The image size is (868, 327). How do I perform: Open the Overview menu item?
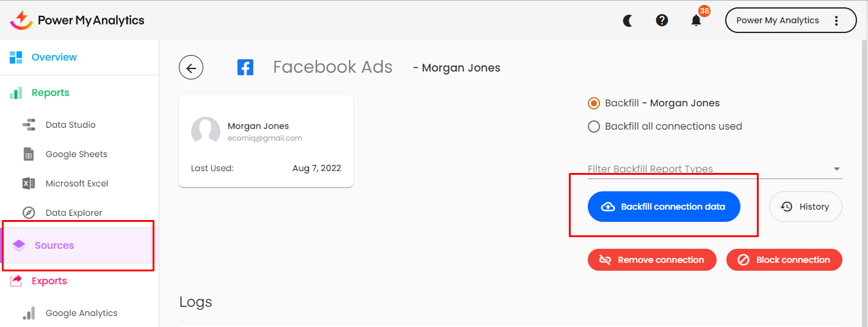click(x=54, y=57)
